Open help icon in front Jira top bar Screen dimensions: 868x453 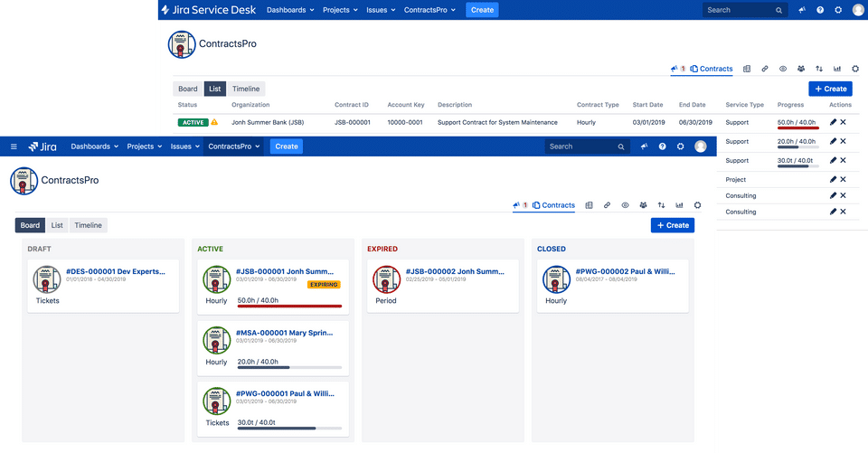tap(662, 146)
